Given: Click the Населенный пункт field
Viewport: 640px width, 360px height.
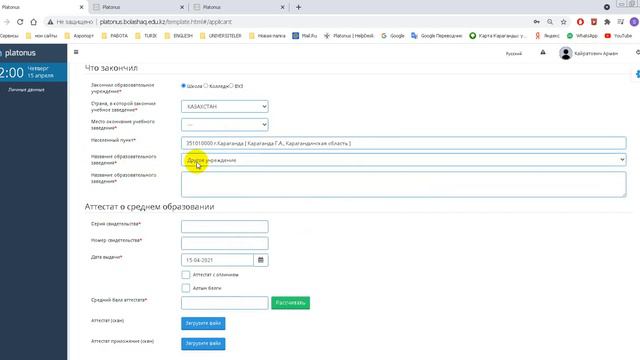Looking at the screenshot, I should point(403,143).
